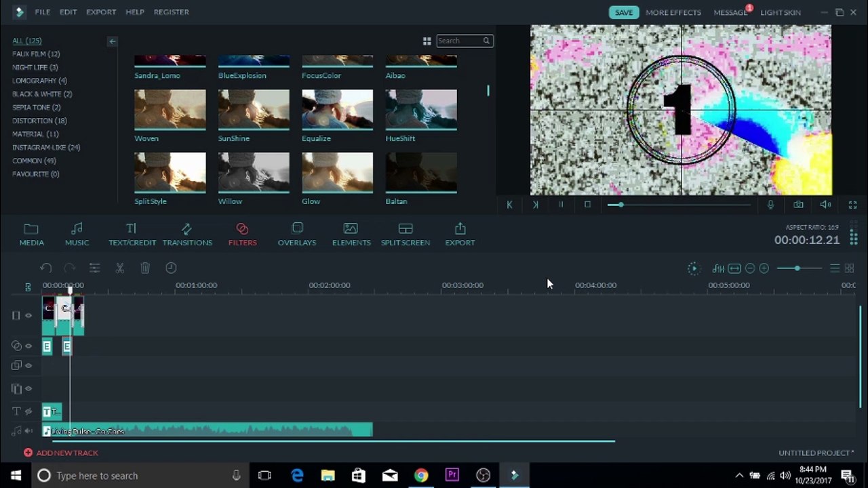Open the ELEMENTS tab
The image size is (868, 488).
[x=351, y=235]
